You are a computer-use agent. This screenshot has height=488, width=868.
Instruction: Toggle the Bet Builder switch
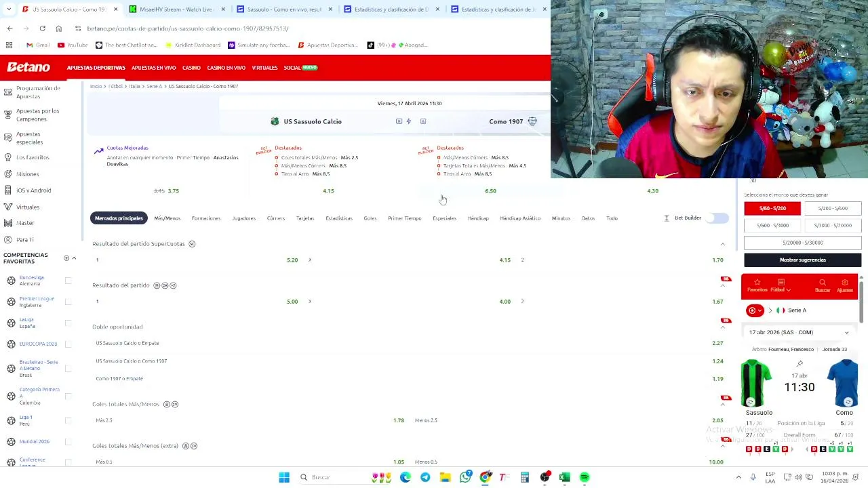click(x=717, y=218)
